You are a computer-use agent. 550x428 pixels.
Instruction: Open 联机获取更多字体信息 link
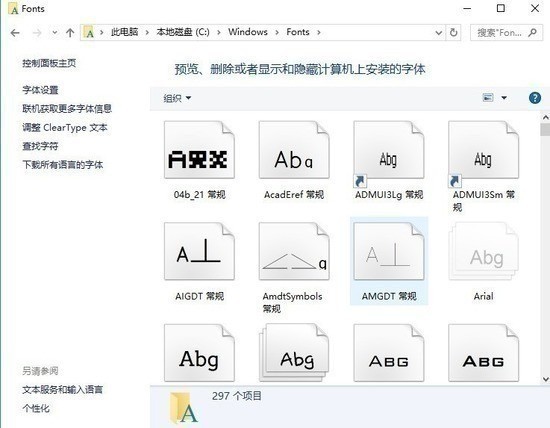click(x=67, y=108)
